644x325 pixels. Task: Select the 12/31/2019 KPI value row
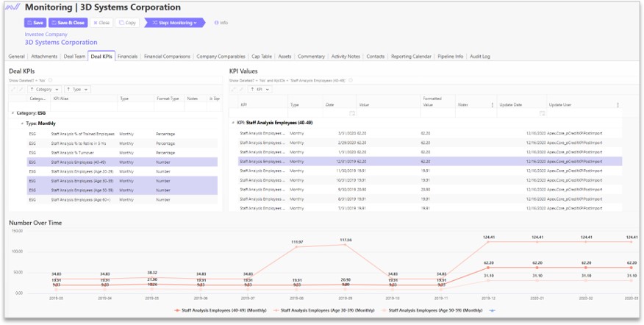430,162
